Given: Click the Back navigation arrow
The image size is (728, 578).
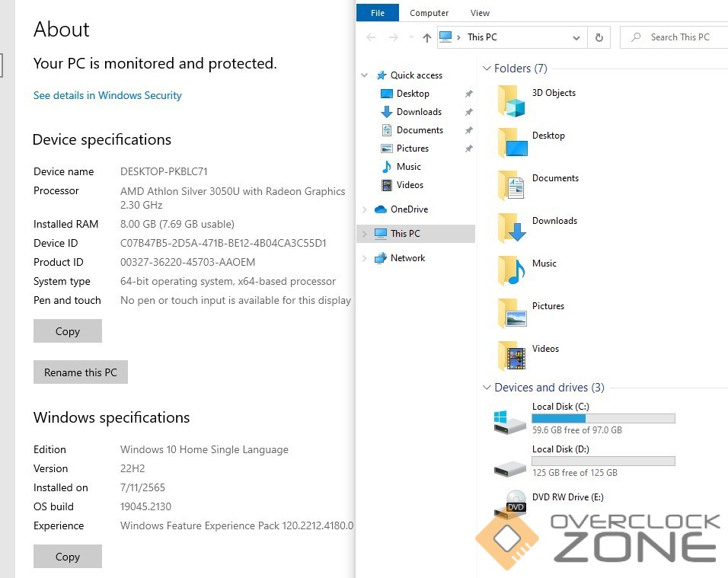Looking at the screenshot, I should (371, 37).
